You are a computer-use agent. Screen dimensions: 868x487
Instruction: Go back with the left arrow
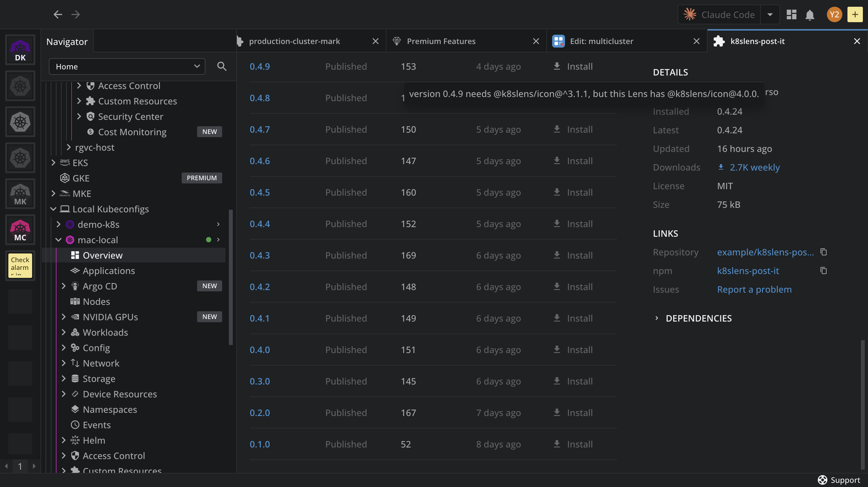point(57,14)
